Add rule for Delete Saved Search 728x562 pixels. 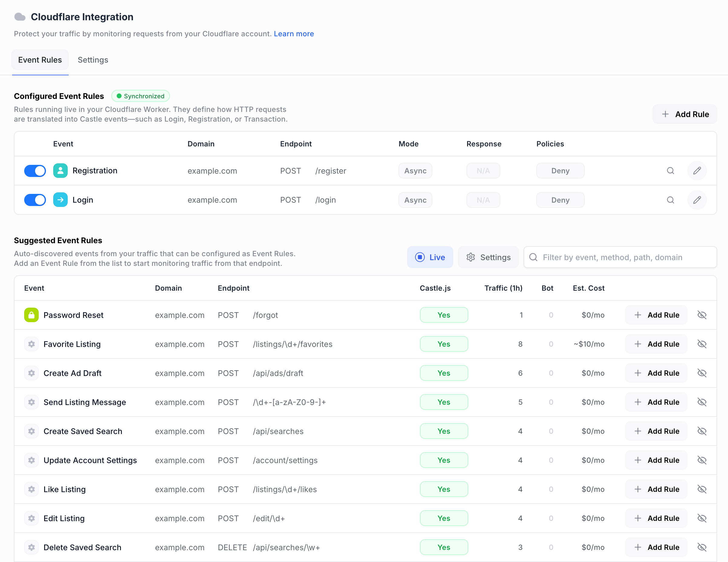click(656, 547)
